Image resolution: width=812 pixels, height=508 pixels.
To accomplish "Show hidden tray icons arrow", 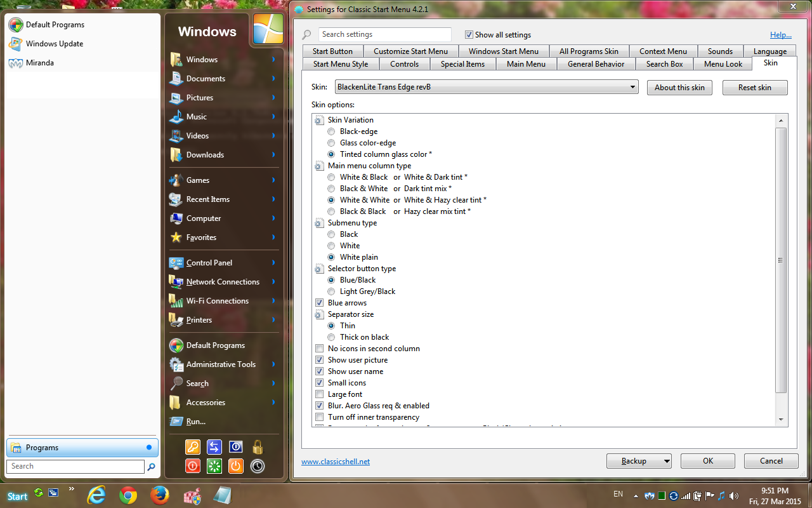I will pyautogui.click(x=636, y=496).
